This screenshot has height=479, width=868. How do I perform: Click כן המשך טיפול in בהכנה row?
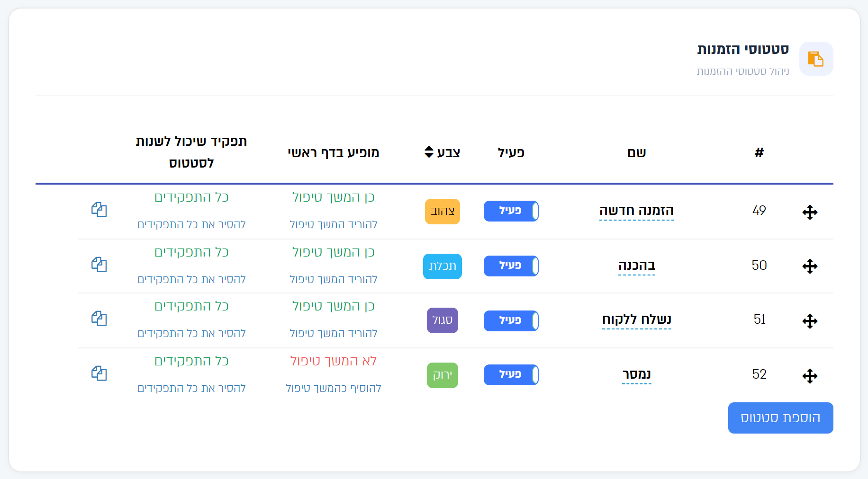point(334,252)
